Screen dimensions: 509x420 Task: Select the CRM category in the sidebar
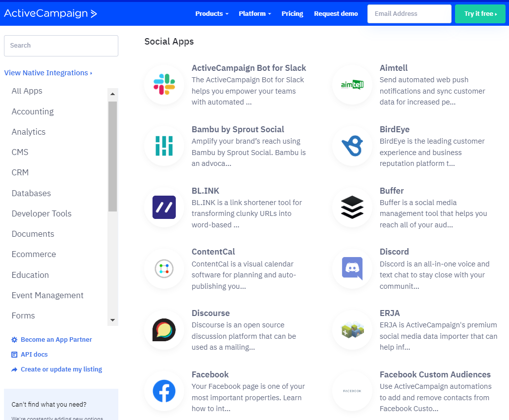[20, 172]
